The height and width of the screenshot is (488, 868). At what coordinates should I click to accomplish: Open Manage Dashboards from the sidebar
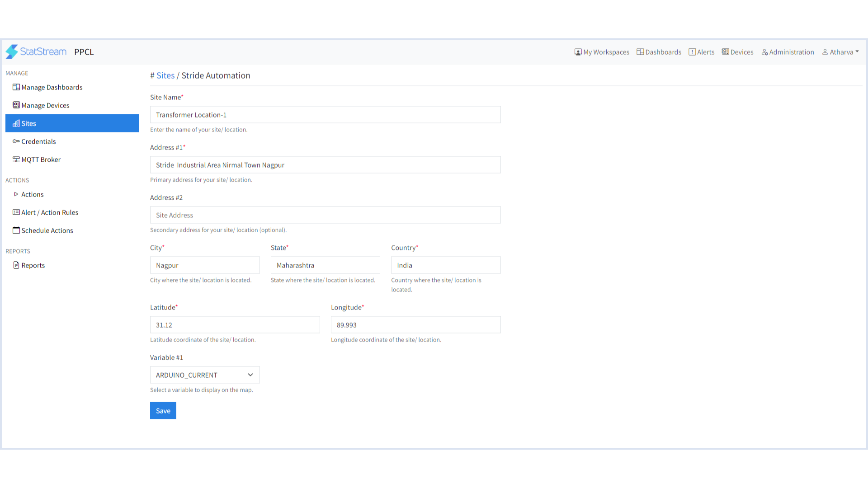point(47,87)
